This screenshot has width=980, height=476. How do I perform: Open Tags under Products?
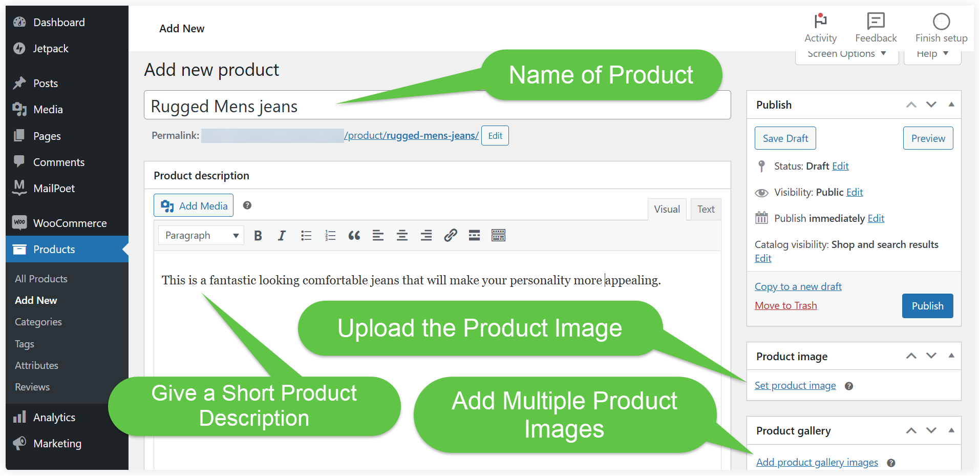click(x=25, y=344)
